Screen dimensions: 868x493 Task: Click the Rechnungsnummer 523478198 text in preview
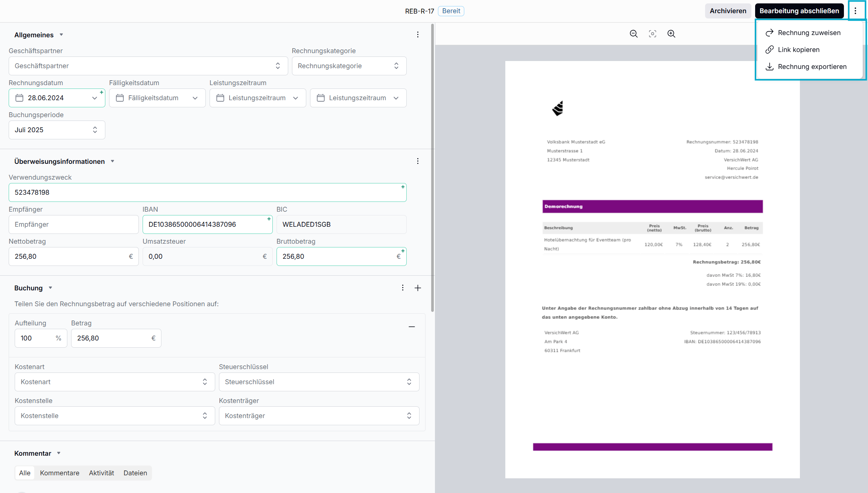[722, 142]
